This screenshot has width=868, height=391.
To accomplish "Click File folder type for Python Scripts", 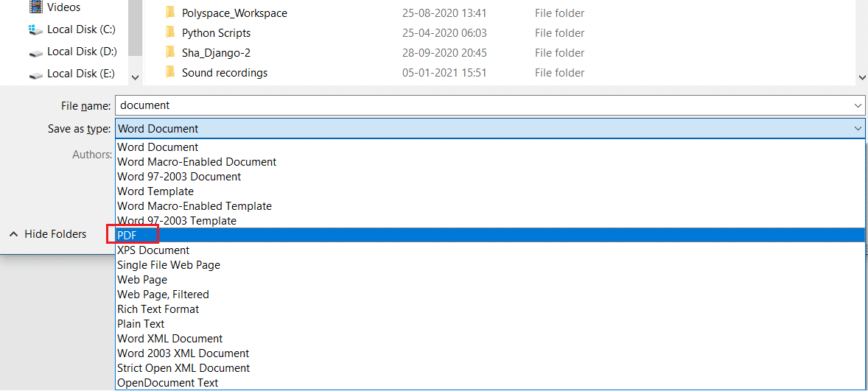I will pos(559,32).
